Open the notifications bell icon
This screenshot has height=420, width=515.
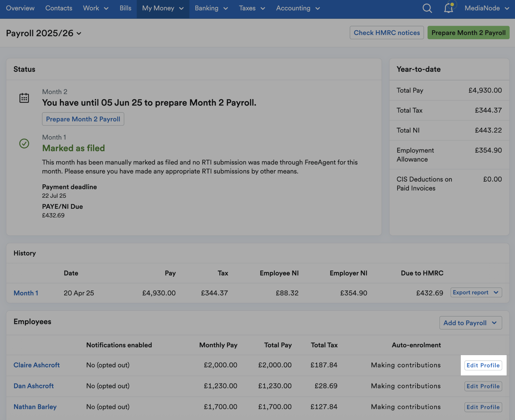point(448,8)
